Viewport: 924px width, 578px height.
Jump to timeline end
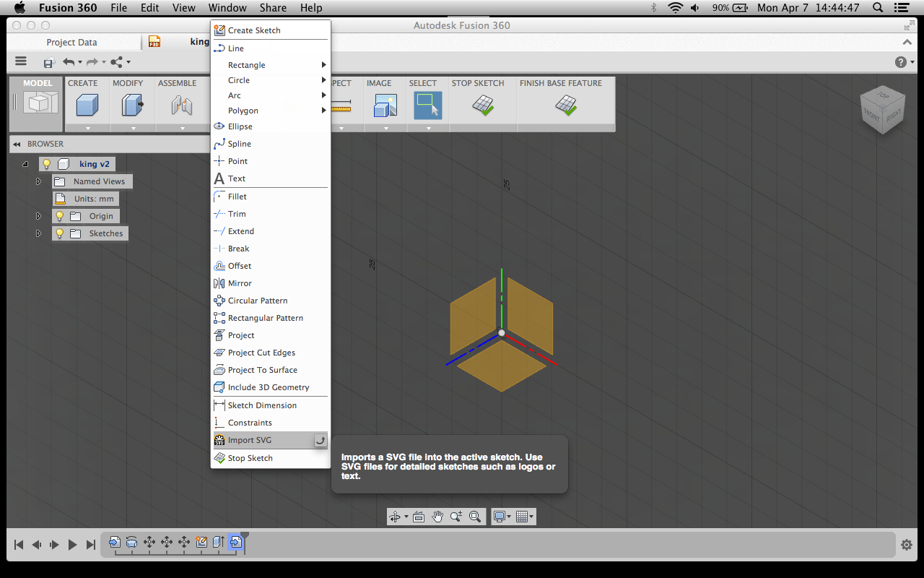click(90, 545)
